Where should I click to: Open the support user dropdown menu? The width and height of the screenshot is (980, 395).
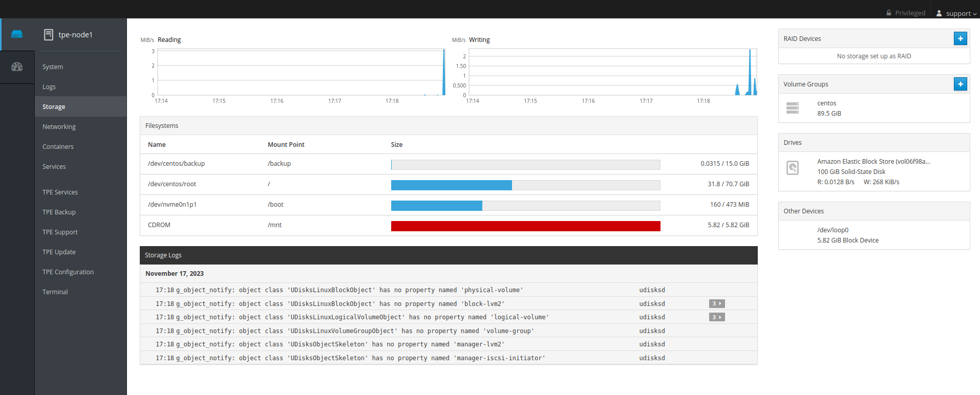[956, 13]
